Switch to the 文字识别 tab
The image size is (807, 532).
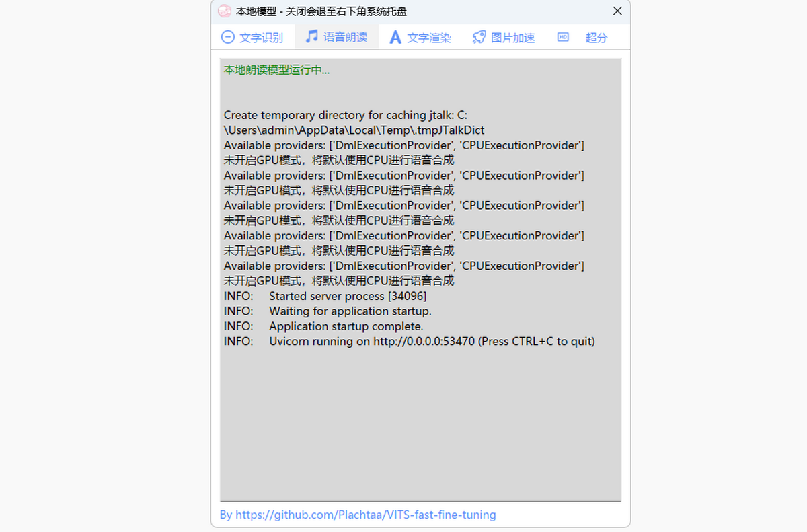261,38
